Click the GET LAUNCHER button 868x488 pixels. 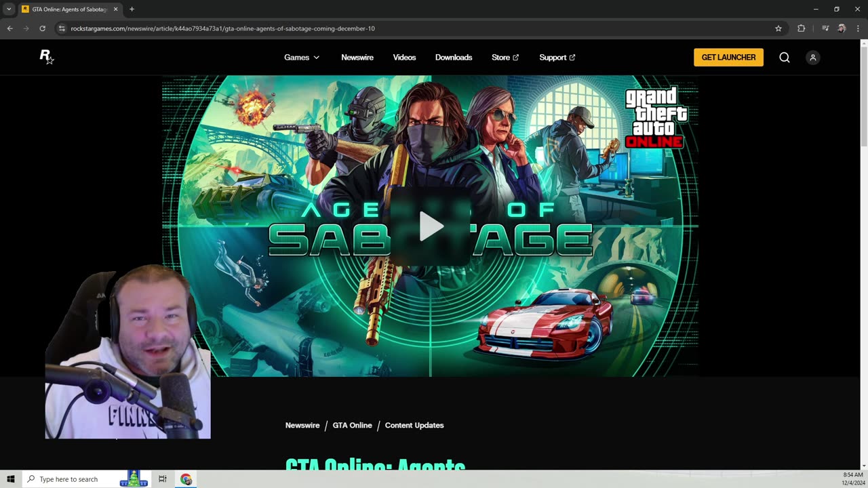point(728,58)
